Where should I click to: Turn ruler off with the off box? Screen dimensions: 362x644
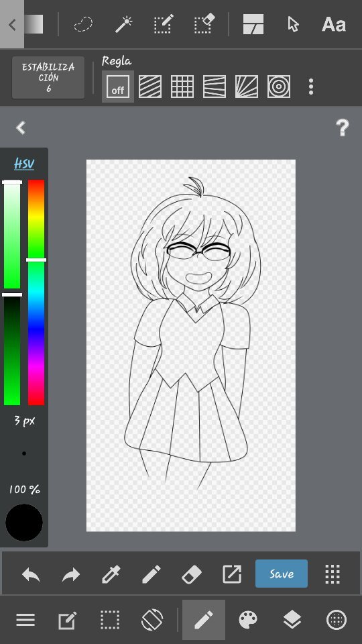click(118, 87)
